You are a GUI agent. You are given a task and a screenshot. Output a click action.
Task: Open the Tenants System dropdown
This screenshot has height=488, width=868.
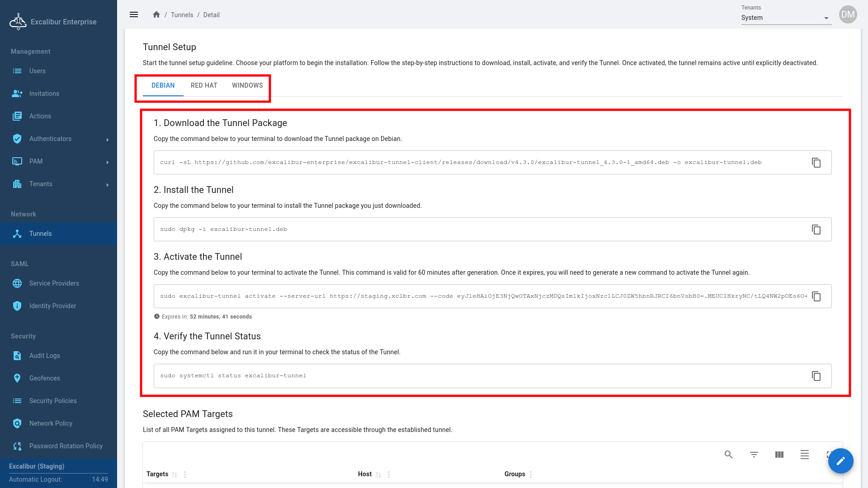(786, 18)
